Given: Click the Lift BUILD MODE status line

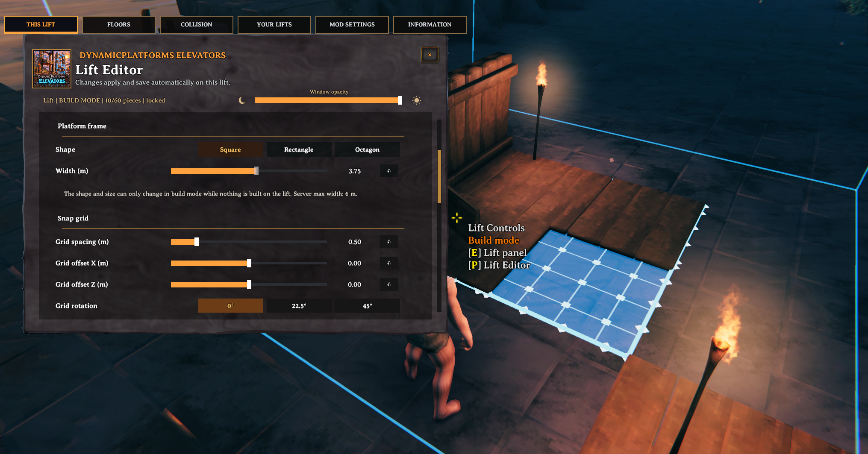Looking at the screenshot, I should coord(104,100).
